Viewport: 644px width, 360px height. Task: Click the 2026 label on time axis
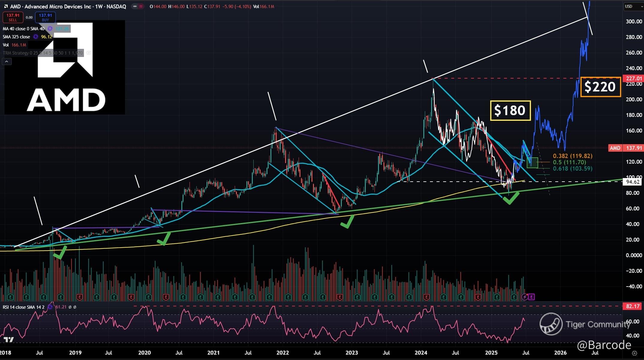[560, 353]
